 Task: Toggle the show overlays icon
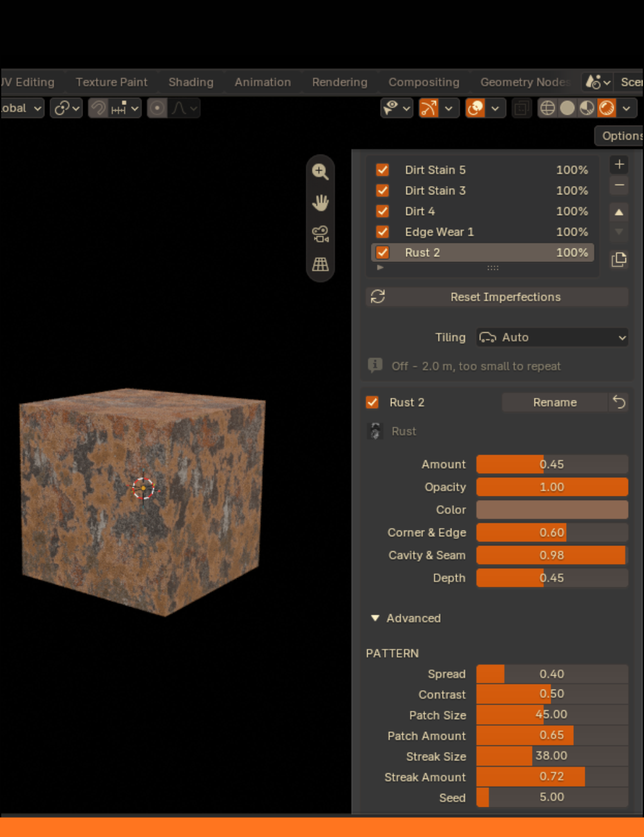[x=475, y=108]
